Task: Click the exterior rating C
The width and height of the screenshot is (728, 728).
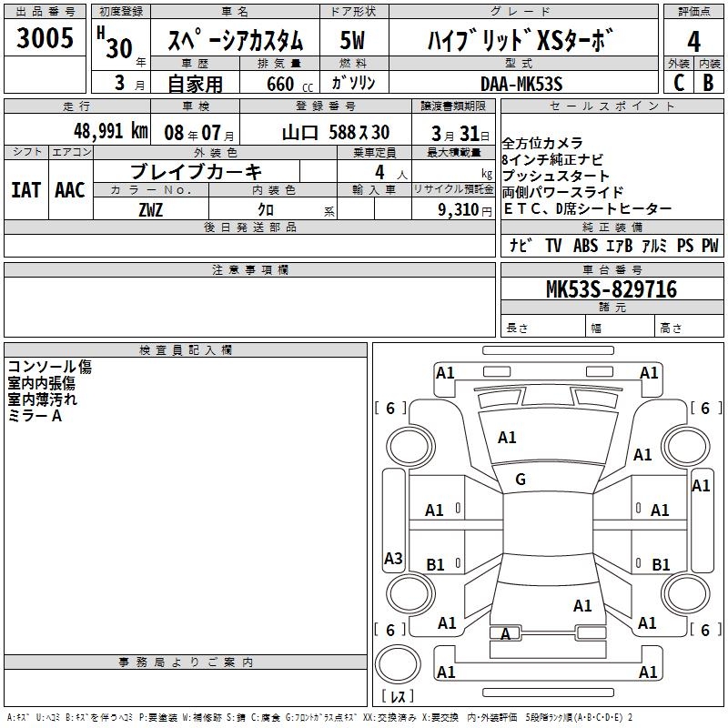Action: 679,83
